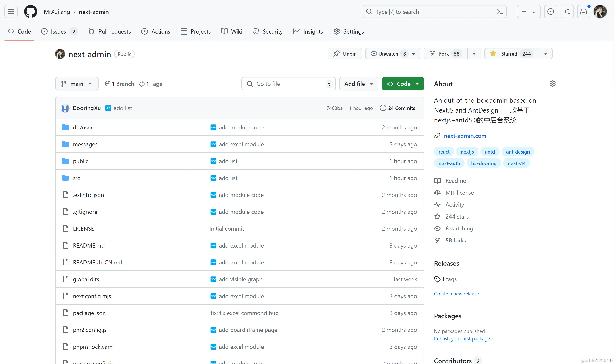The image size is (615, 364).
Task: Open the Wiki tab
Action: tap(231, 31)
